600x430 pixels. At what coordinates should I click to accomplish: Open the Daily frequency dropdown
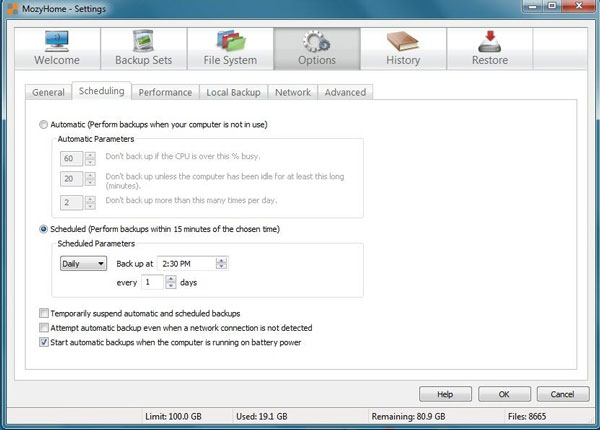click(83, 264)
